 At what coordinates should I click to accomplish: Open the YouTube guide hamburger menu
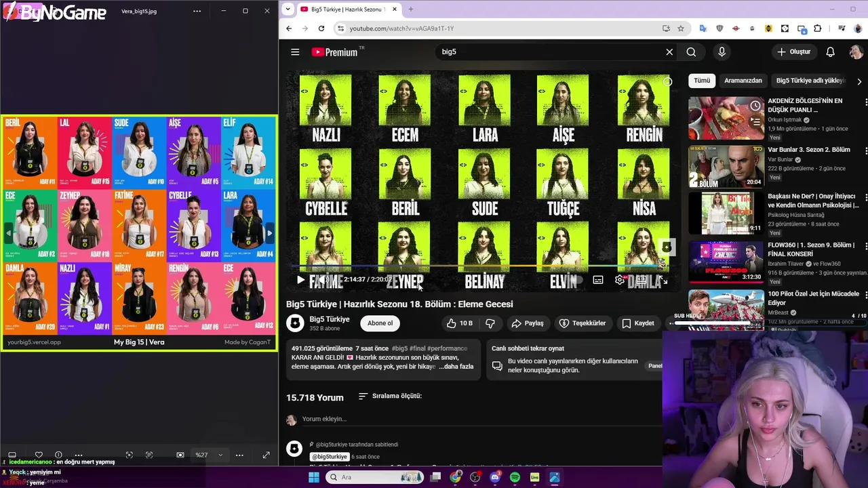click(x=295, y=52)
